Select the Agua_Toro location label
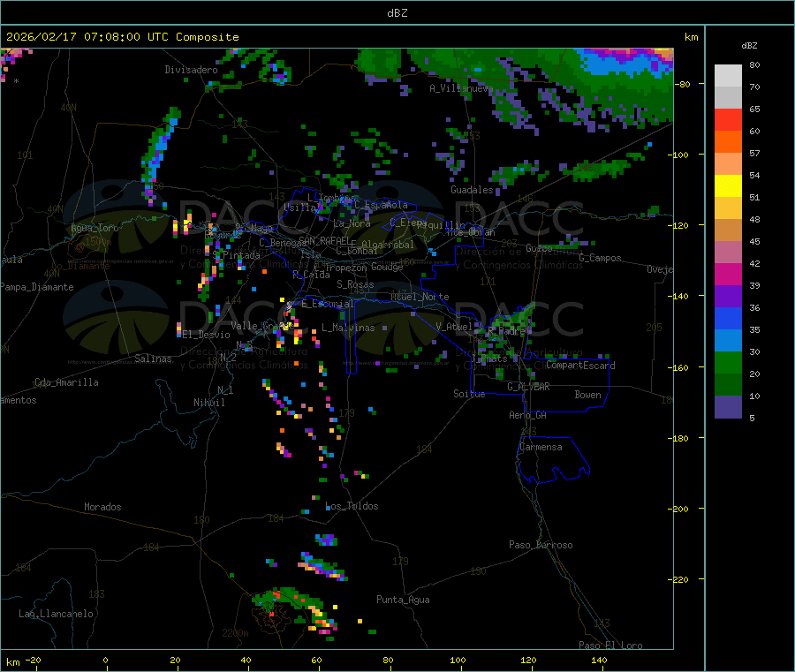The height and width of the screenshot is (672, 795). pyautogui.click(x=95, y=228)
